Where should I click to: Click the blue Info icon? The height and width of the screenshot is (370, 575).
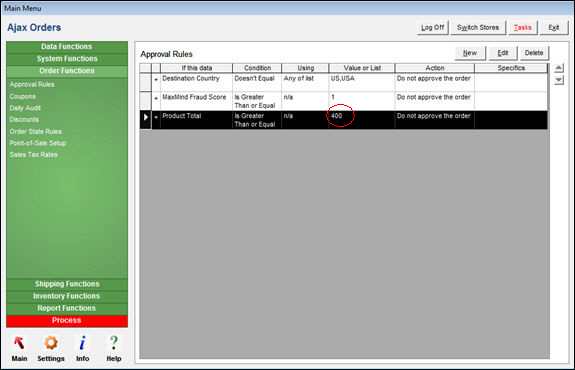(x=83, y=343)
